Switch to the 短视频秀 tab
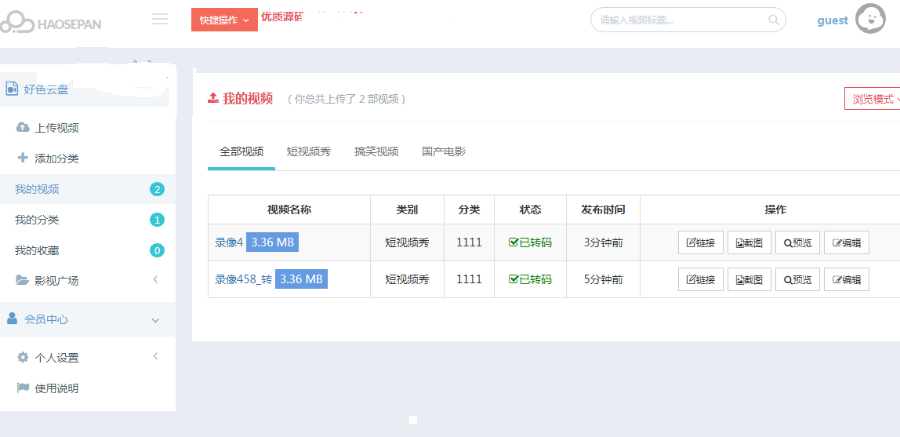This screenshot has height=437, width=900. click(x=308, y=152)
